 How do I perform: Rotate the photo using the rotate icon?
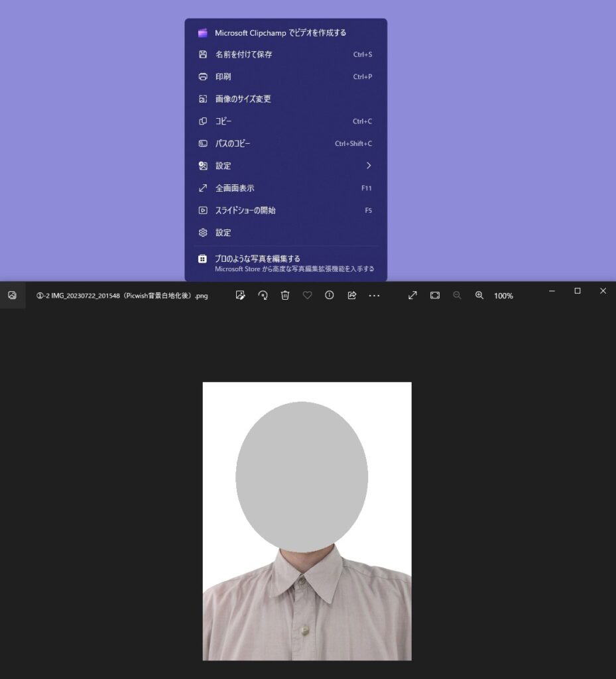click(263, 295)
